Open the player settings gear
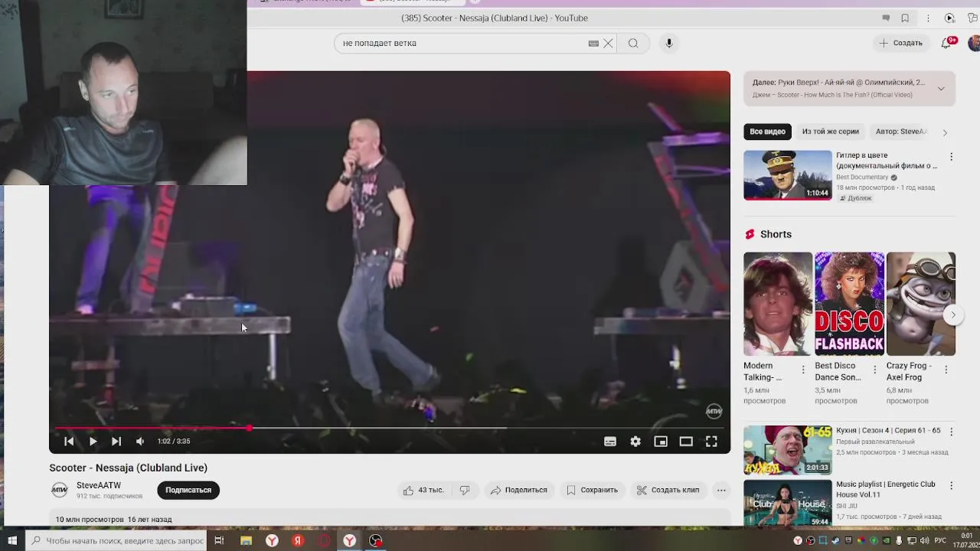 point(635,442)
